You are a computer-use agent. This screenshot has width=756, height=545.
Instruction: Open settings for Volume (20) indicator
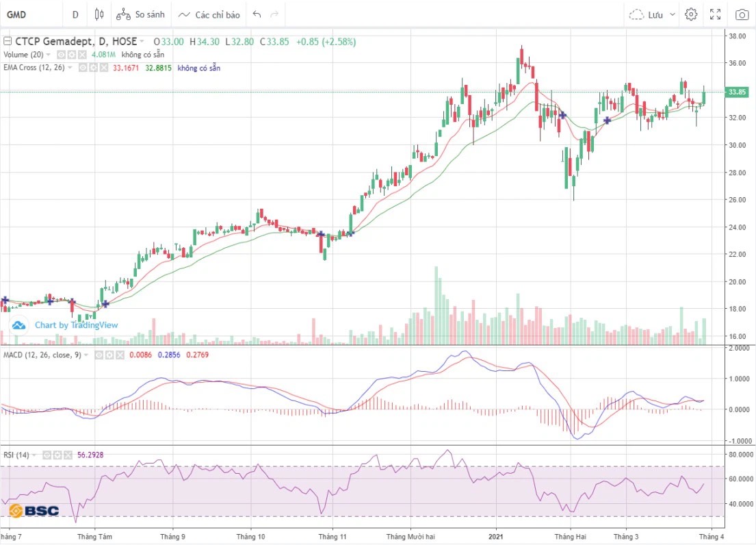tap(71, 55)
